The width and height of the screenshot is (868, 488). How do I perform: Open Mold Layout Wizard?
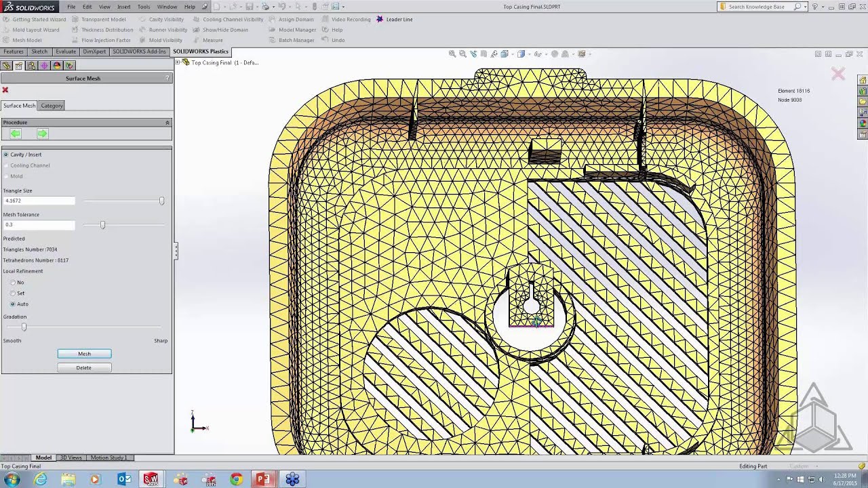pyautogui.click(x=31, y=30)
